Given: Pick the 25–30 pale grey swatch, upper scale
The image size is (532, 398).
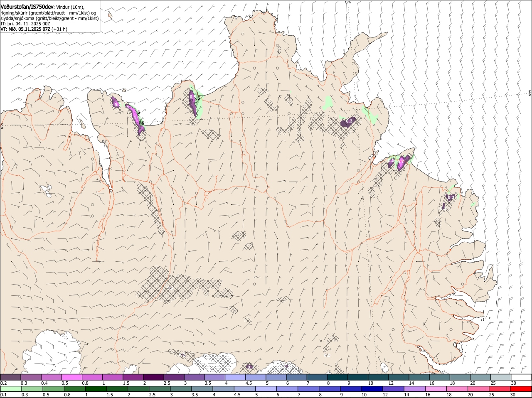Looking at the screenshot, I should [x=501, y=377].
